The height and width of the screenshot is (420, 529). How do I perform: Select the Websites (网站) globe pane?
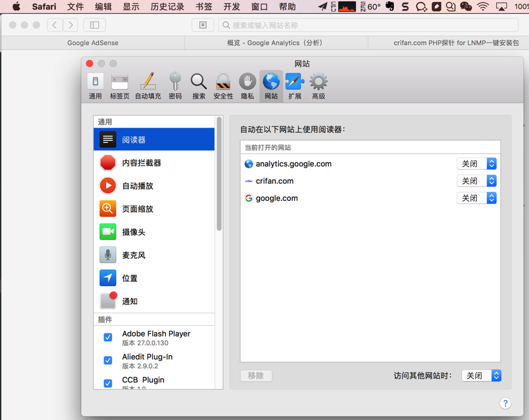pyautogui.click(x=271, y=86)
